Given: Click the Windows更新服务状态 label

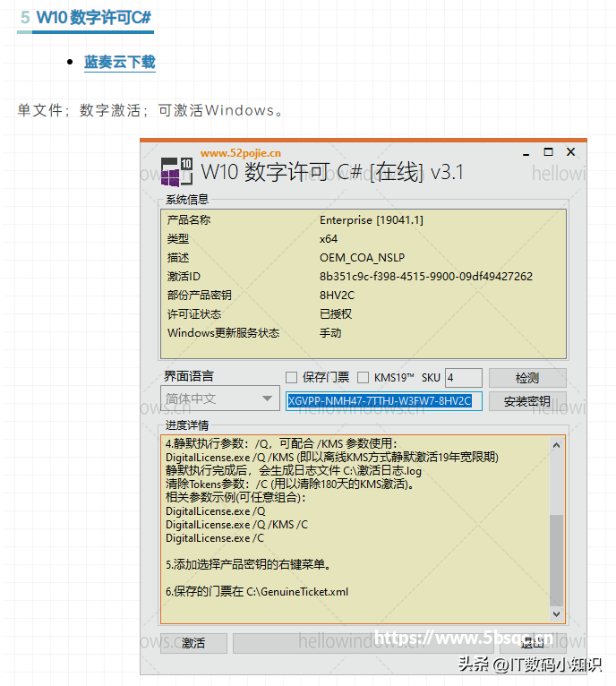Looking at the screenshot, I should coord(223,333).
